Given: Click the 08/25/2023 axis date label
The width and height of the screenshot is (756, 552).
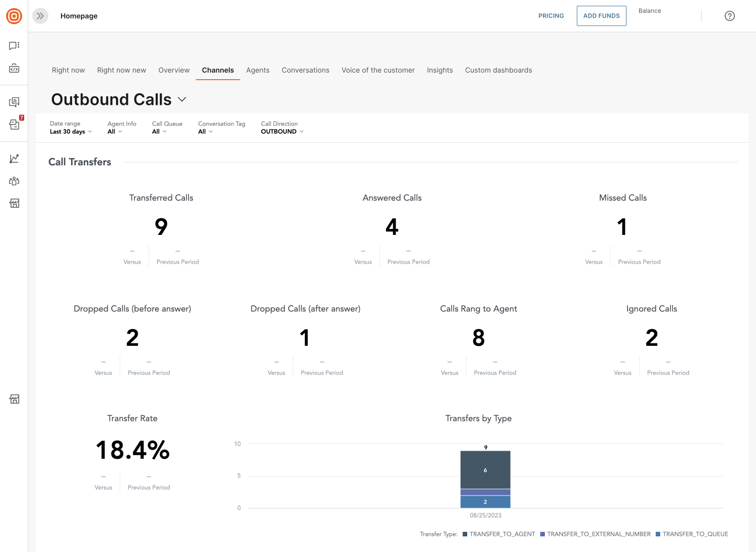Looking at the screenshot, I should click(485, 515).
